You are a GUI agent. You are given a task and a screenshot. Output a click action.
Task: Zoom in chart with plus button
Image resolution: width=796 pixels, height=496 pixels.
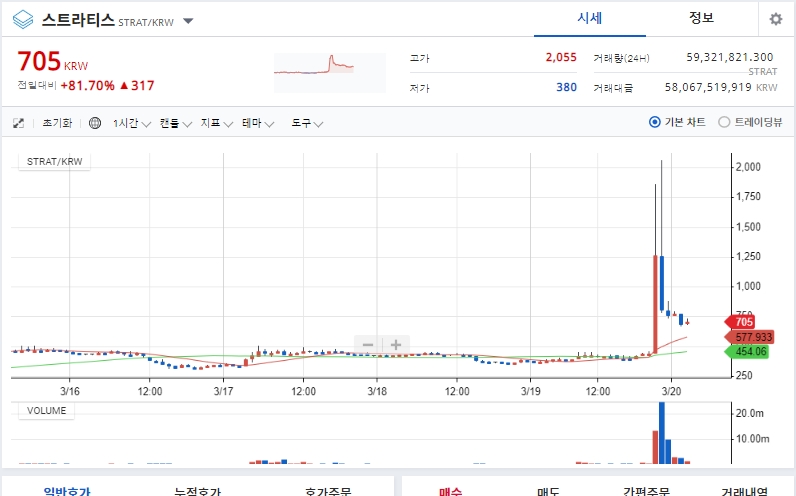pyautogui.click(x=396, y=345)
